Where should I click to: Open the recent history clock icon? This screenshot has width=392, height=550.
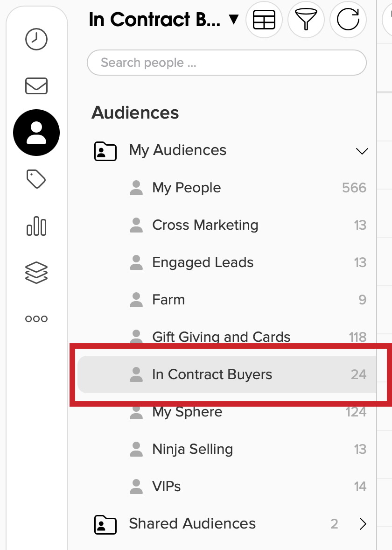tap(36, 39)
